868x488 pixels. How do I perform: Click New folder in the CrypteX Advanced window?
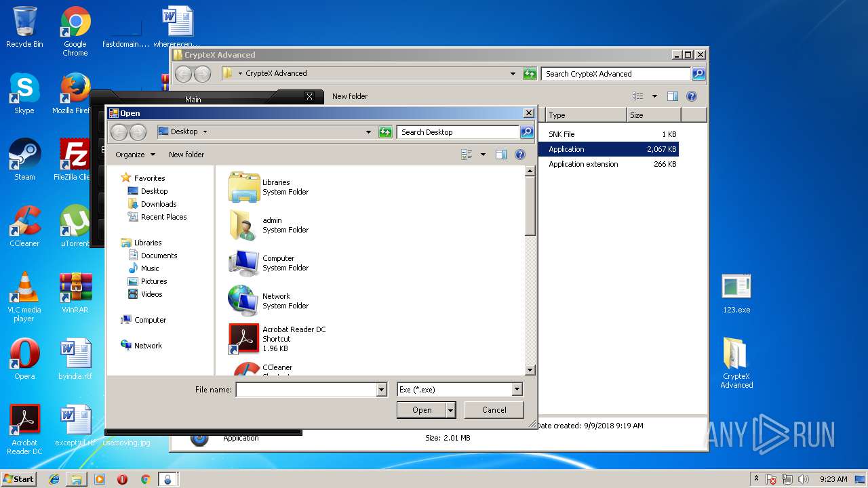[350, 96]
